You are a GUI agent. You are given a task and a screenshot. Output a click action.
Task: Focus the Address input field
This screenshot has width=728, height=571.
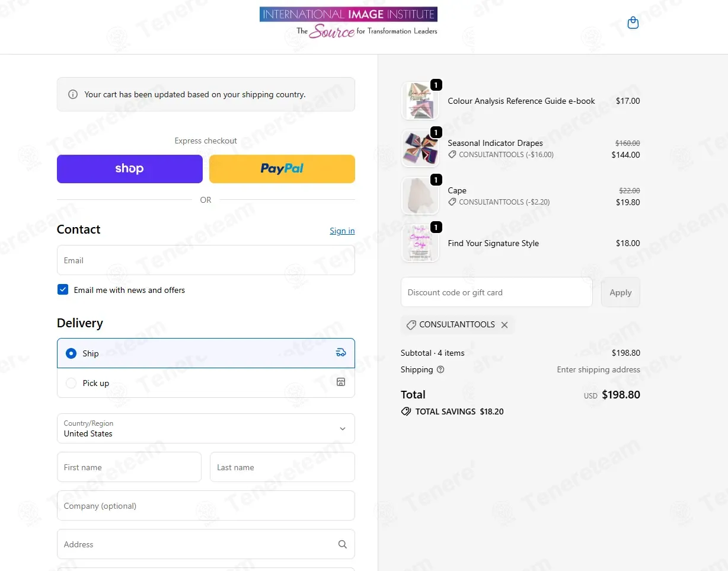coord(206,544)
